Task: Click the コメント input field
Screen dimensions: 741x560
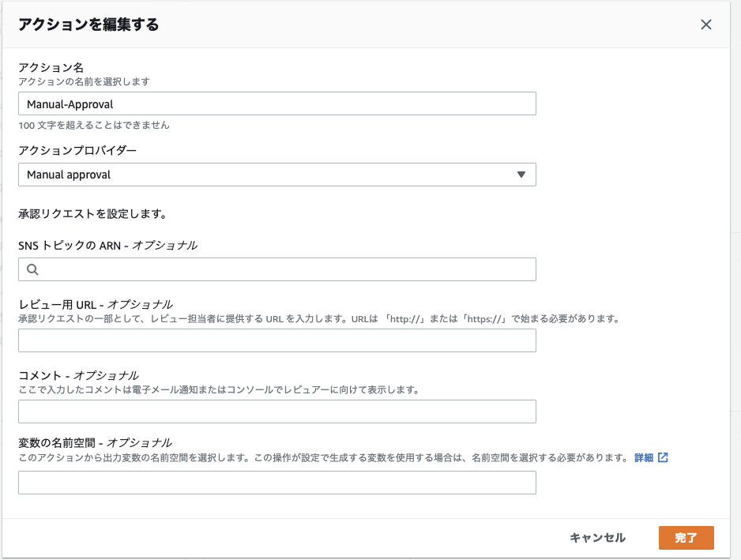Action: coord(277,412)
